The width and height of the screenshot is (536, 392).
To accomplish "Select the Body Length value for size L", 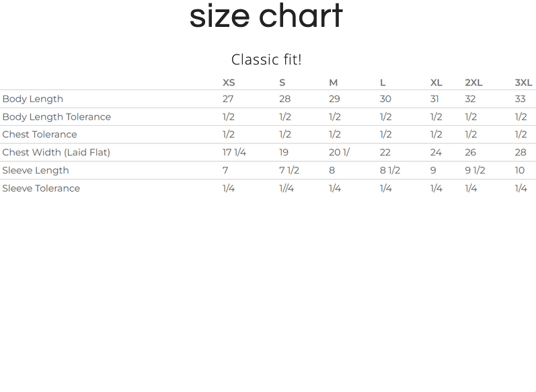I will [x=385, y=99].
